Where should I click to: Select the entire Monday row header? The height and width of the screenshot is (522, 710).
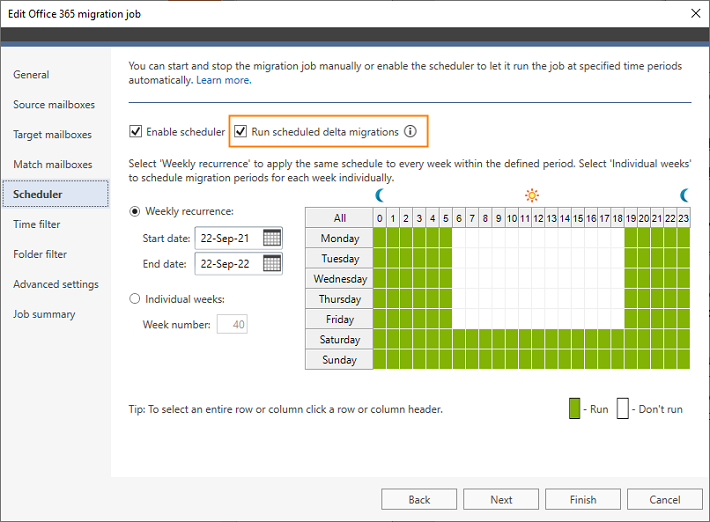pyautogui.click(x=339, y=238)
